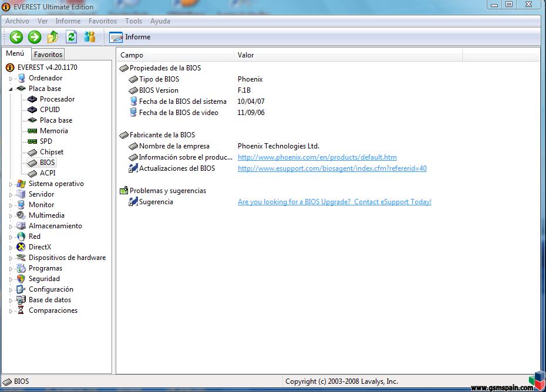
Task: Click the BIOS Upgrade eSupport suggestion link
Action: pyautogui.click(x=335, y=202)
